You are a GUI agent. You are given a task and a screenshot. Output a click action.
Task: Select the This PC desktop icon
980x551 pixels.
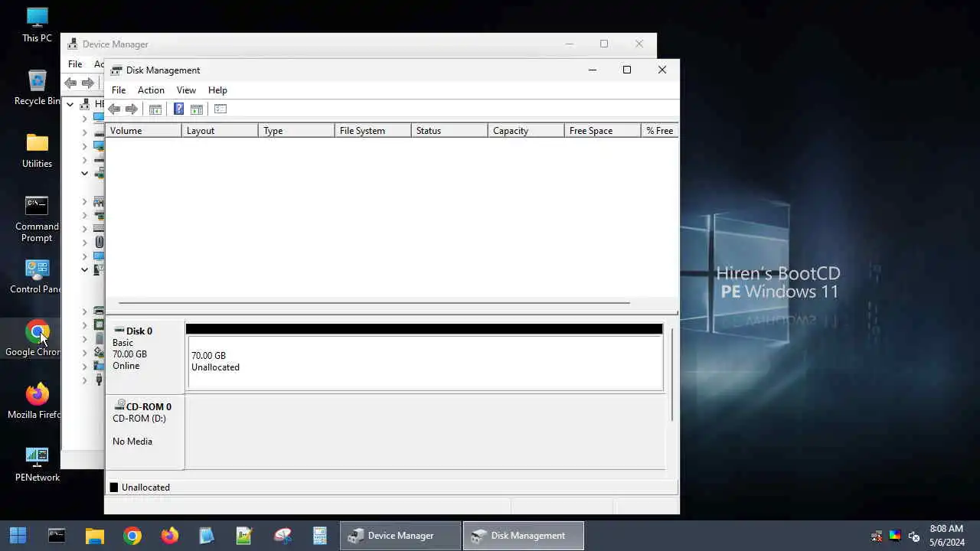[37, 25]
